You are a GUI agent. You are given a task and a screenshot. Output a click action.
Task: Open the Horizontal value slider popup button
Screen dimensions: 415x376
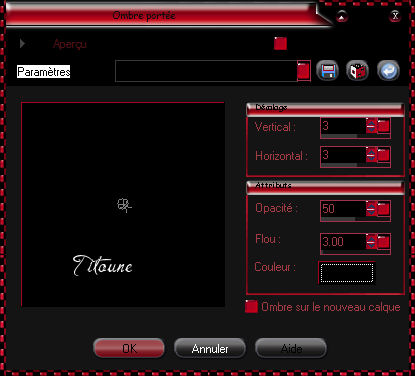pyautogui.click(x=384, y=155)
